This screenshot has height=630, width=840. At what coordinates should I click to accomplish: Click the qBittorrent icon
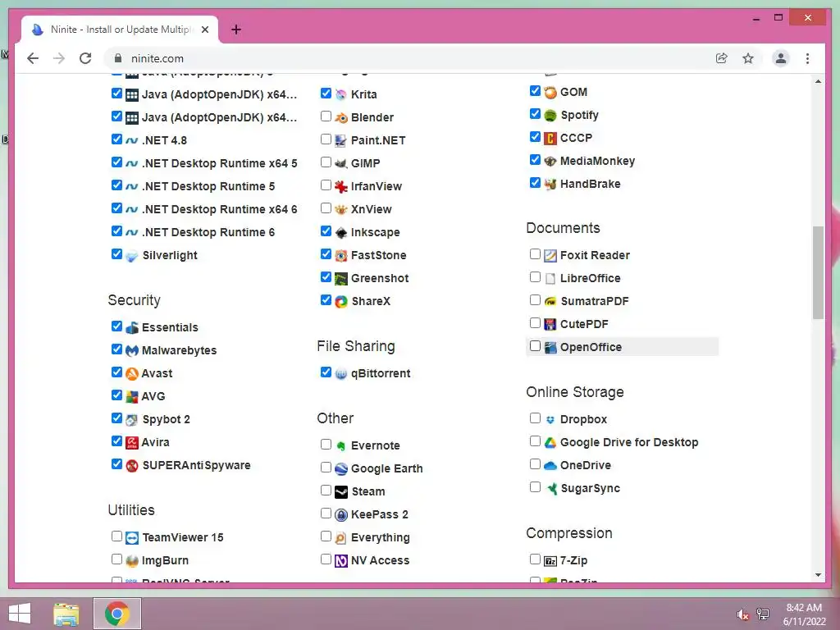340,374
